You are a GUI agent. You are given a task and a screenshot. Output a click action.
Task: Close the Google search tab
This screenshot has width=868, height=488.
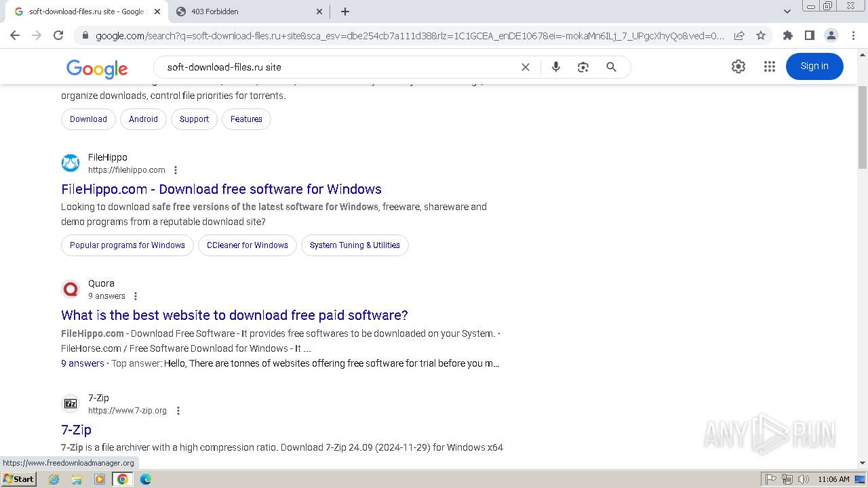tap(157, 12)
